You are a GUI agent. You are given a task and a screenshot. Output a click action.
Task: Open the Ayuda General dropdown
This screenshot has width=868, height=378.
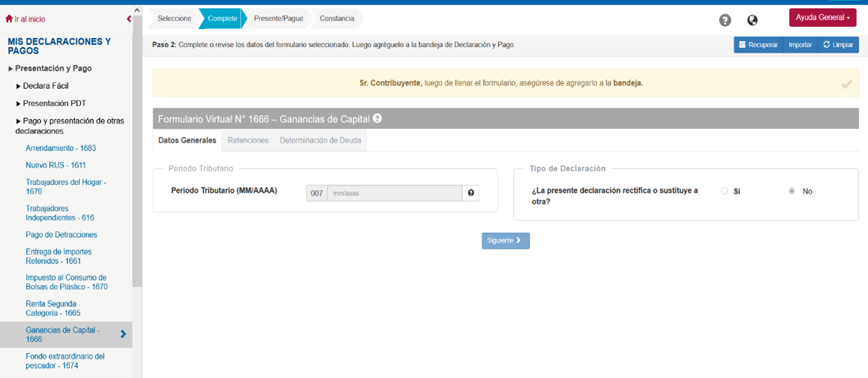coord(822,17)
